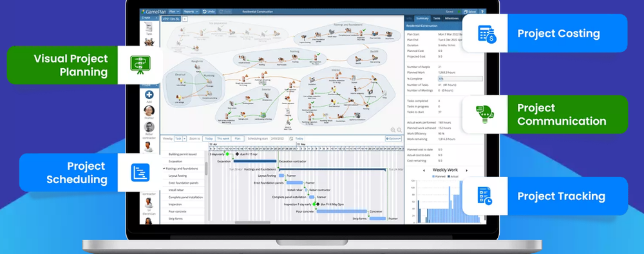Click the task list vertical scrollbar
The width and height of the screenshot is (644, 254).
pyautogui.click(x=206, y=168)
